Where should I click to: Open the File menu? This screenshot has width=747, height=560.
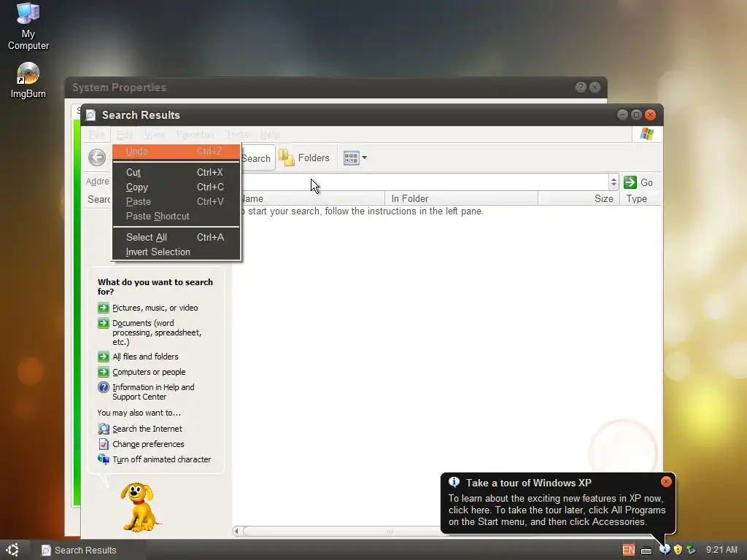pyautogui.click(x=96, y=135)
